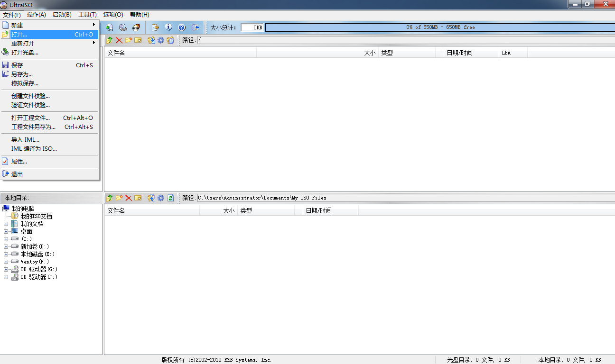Viewport: 615px width, 364px height.
Task: Click the red X delete icon in image toolbar
Action: (119, 40)
